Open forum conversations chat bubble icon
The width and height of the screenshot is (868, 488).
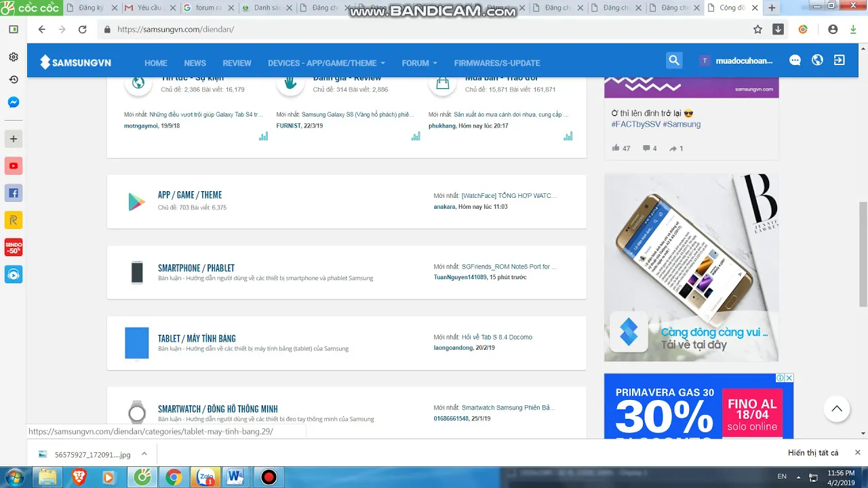click(x=795, y=60)
